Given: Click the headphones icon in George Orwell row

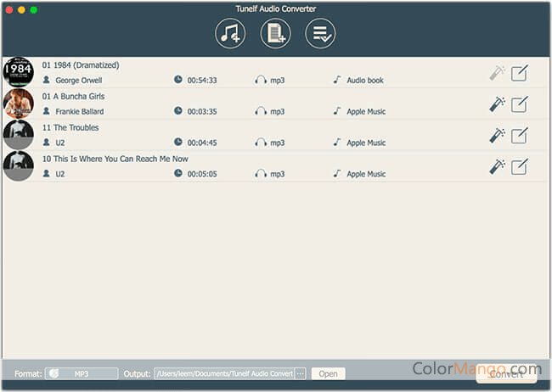Looking at the screenshot, I should (261, 81).
